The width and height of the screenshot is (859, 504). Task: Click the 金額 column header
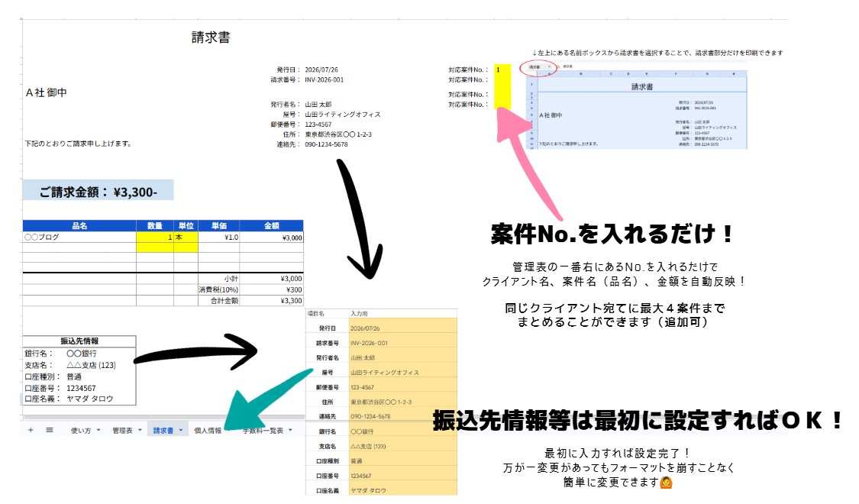click(271, 226)
